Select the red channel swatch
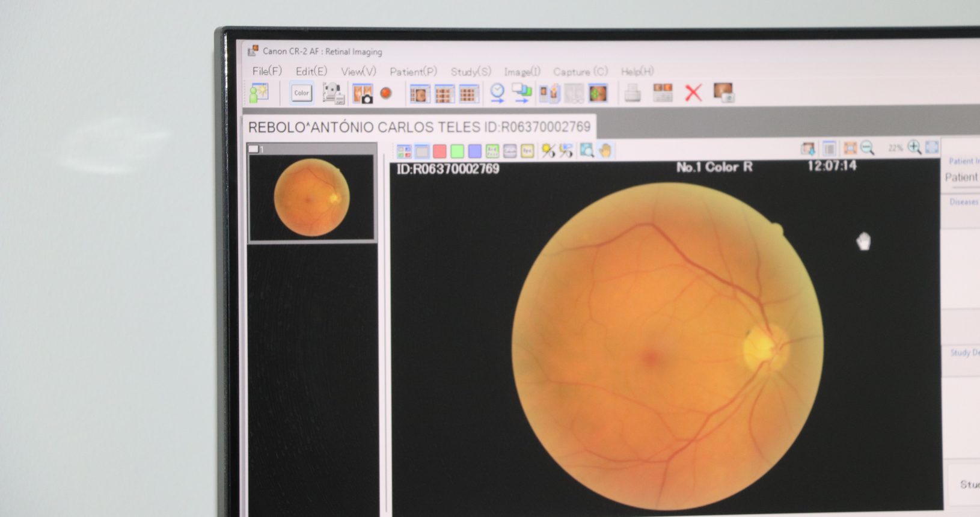This screenshot has height=517, width=980. (439, 151)
